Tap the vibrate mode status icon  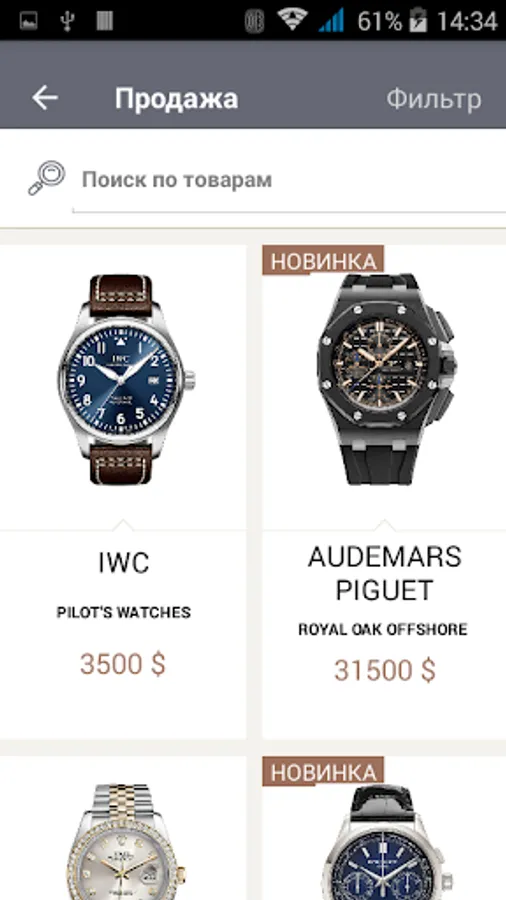coord(254,21)
